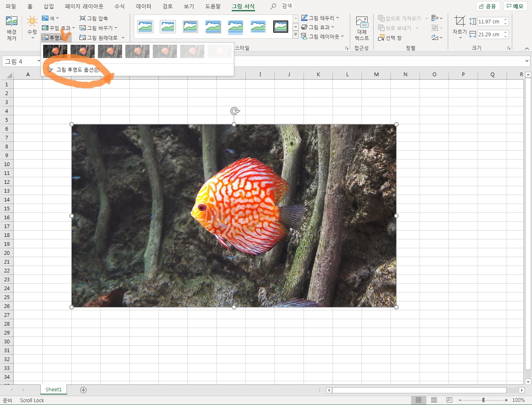Screen dimensions: 532x405
Task: Open the 파일 file tab
Action: [x=11, y=6]
